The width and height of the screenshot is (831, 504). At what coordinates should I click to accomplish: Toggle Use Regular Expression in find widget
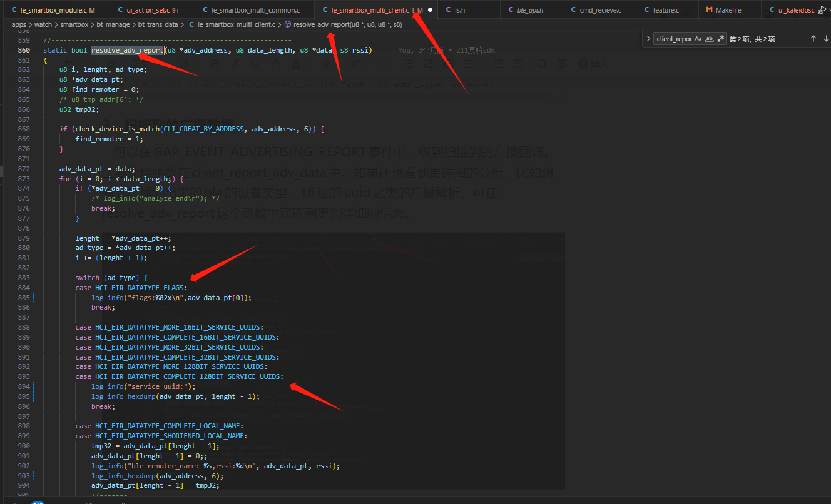coord(721,39)
